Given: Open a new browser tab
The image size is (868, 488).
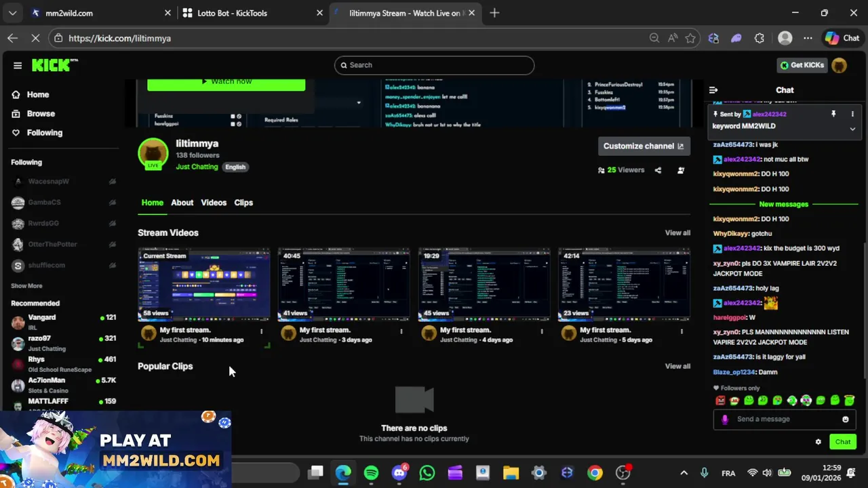Looking at the screenshot, I should coord(494,13).
